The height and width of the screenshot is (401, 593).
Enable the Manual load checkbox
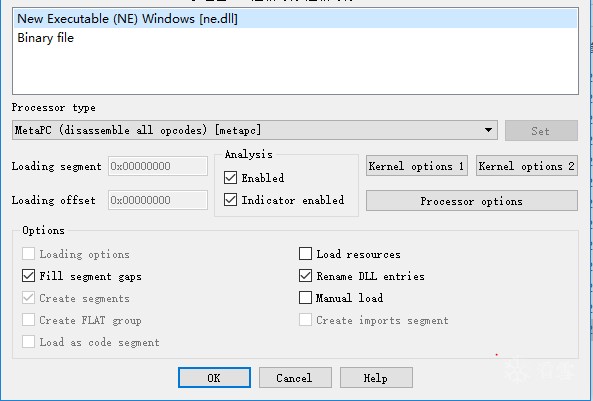(x=305, y=298)
